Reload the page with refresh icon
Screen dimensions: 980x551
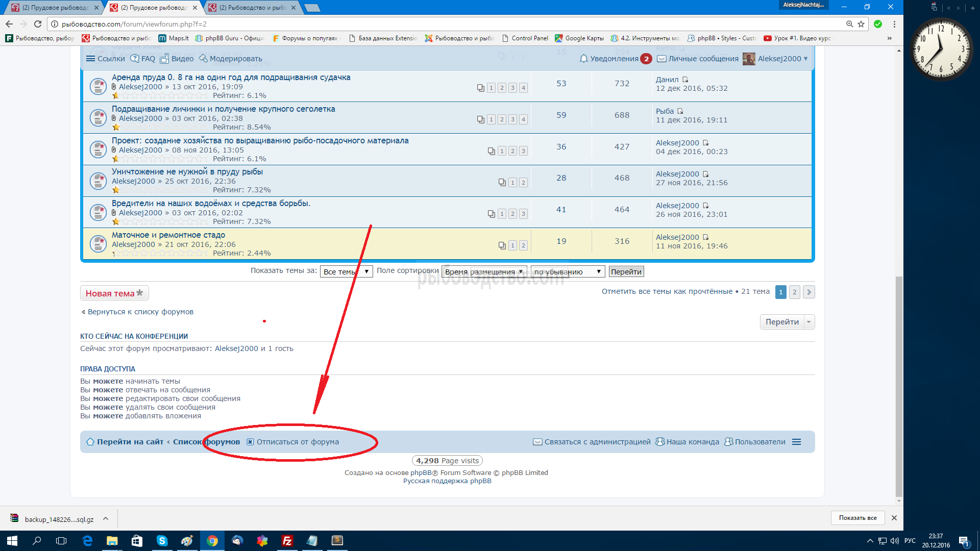[x=38, y=24]
